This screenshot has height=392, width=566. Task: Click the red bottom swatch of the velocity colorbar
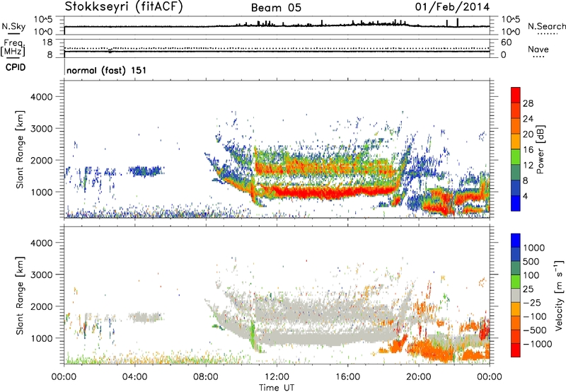pyautogui.click(x=516, y=350)
